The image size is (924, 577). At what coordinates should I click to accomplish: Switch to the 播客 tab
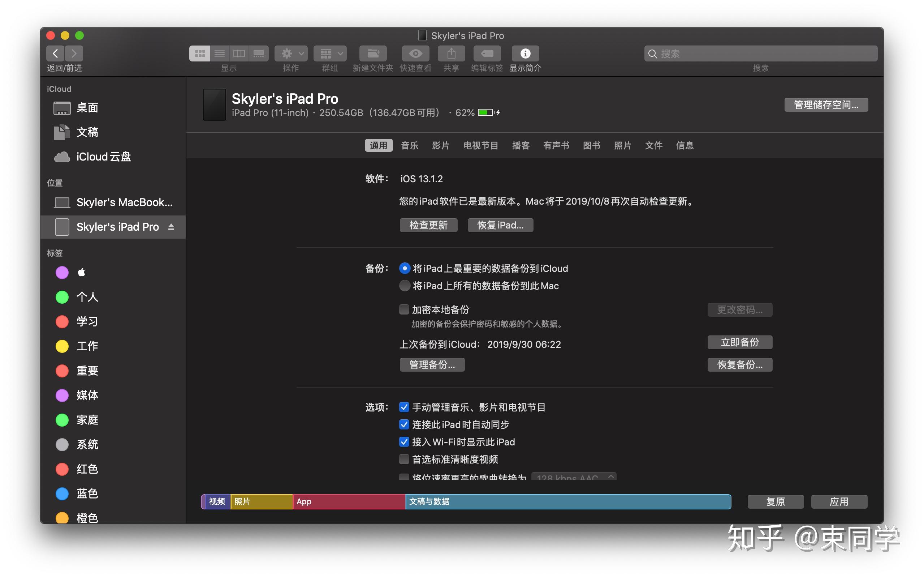point(521,145)
